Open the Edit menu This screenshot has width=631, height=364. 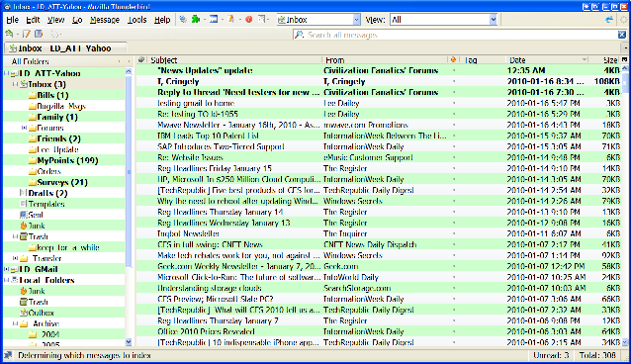click(33, 20)
